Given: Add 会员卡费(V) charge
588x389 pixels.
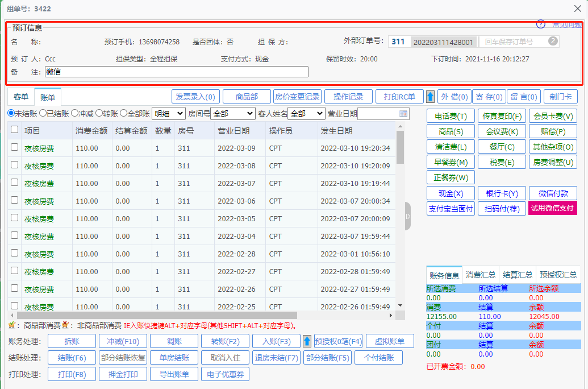Looking at the screenshot, I should (x=553, y=116).
